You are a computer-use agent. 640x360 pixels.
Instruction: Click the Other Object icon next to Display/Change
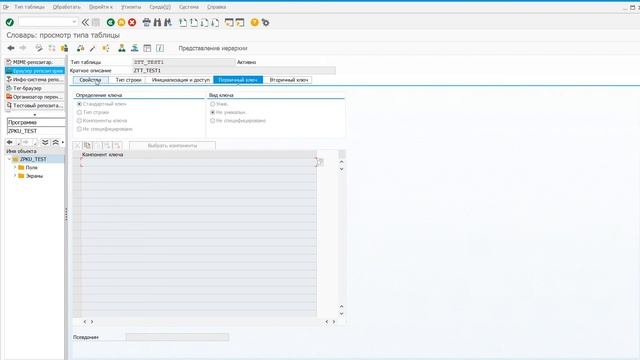point(52,48)
